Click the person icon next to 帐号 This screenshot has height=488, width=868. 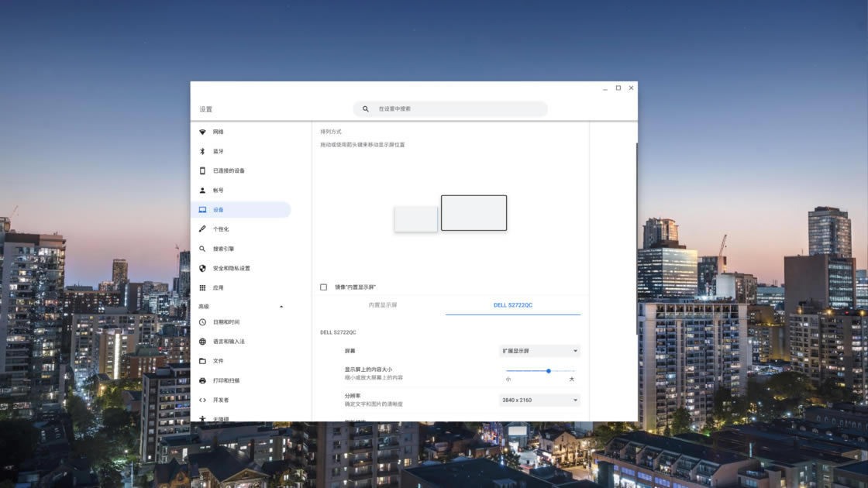[202, 191]
